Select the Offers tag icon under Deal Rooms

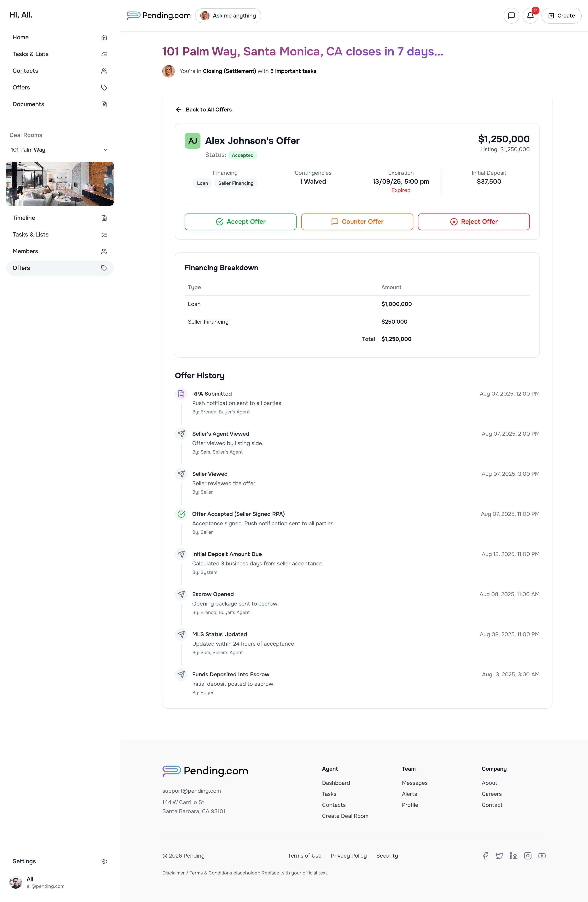point(104,268)
